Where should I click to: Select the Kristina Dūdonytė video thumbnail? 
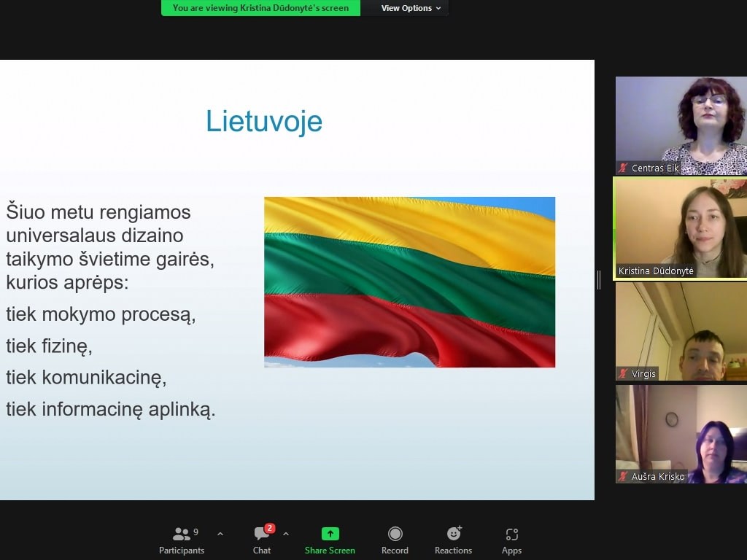point(681,228)
